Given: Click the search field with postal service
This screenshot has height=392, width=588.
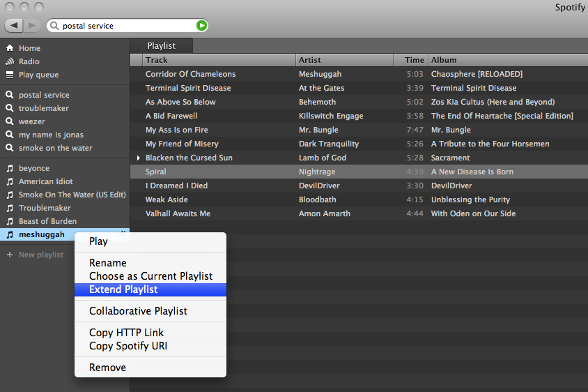Looking at the screenshot, I should (125, 26).
